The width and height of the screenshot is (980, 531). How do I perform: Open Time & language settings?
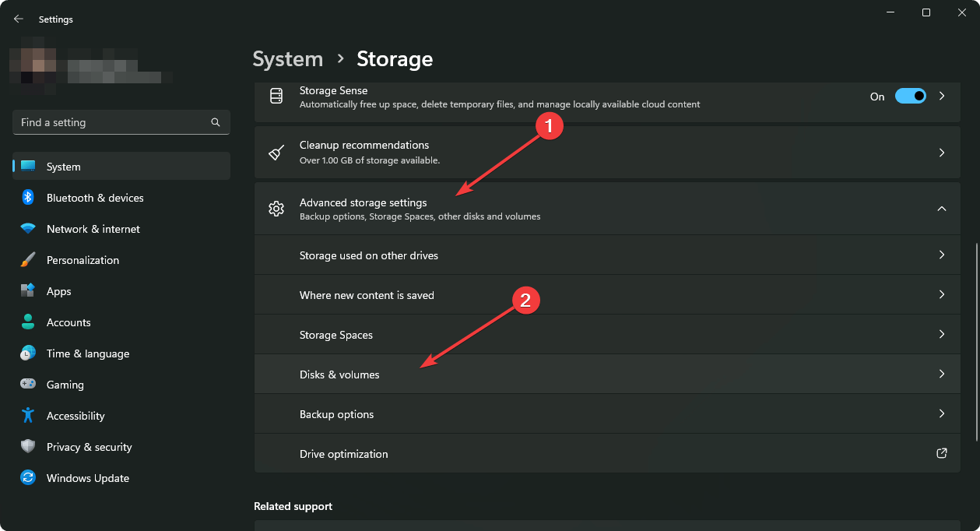(x=121, y=353)
